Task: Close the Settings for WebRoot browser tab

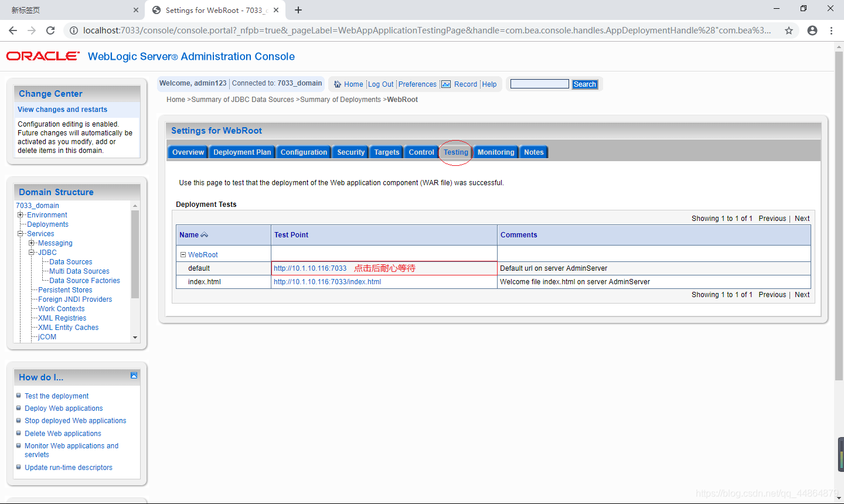Action: [276, 10]
